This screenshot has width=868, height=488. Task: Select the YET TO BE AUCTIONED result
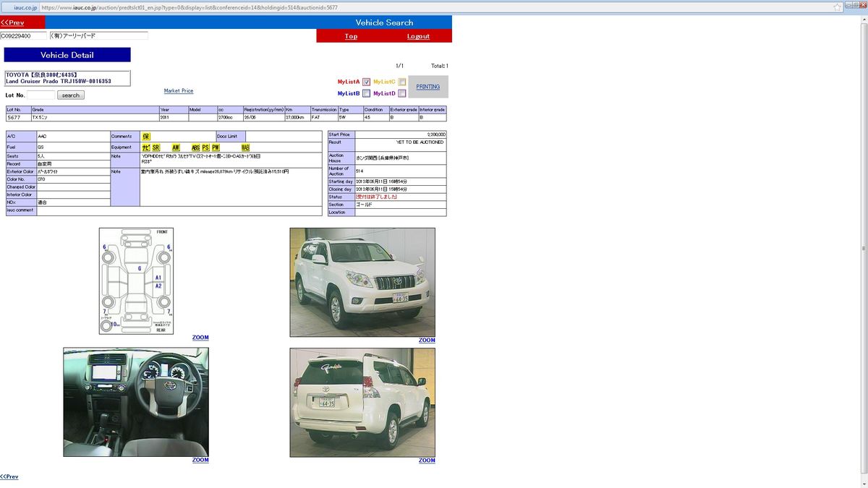pos(421,142)
